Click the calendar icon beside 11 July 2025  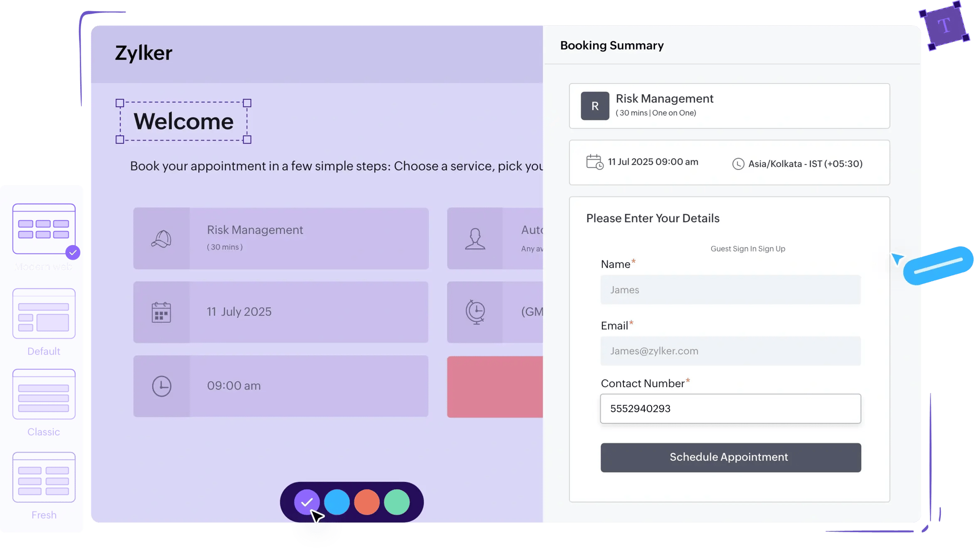click(161, 312)
